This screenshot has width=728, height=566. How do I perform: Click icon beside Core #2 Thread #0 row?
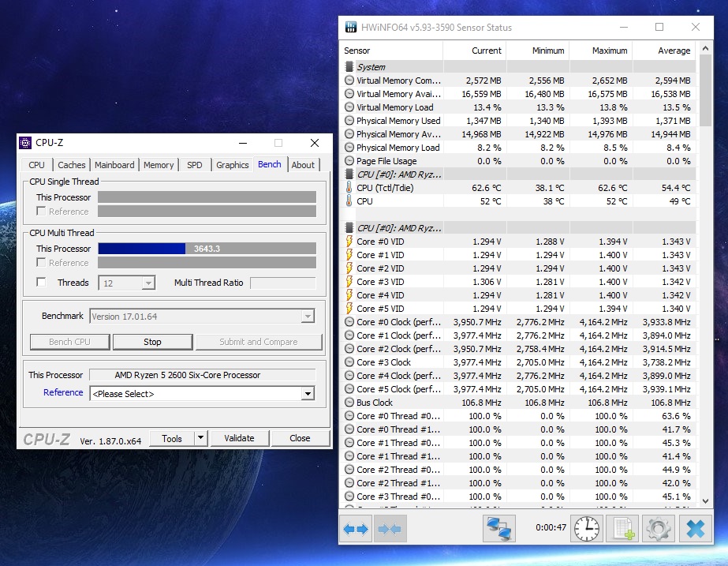[349, 470]
